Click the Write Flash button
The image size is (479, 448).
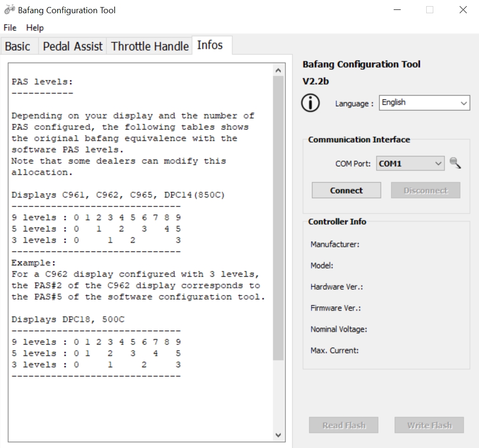tap(429, 425)
